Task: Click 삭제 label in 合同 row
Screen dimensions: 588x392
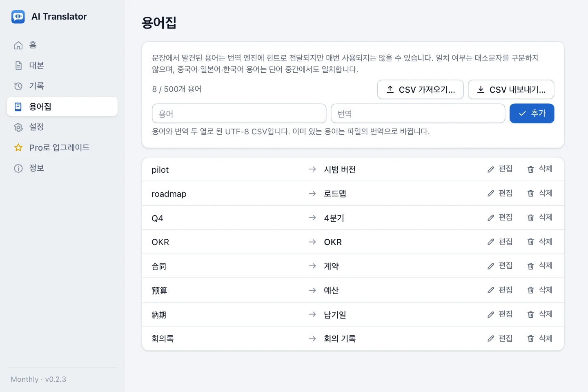Action: pos(546,265)
